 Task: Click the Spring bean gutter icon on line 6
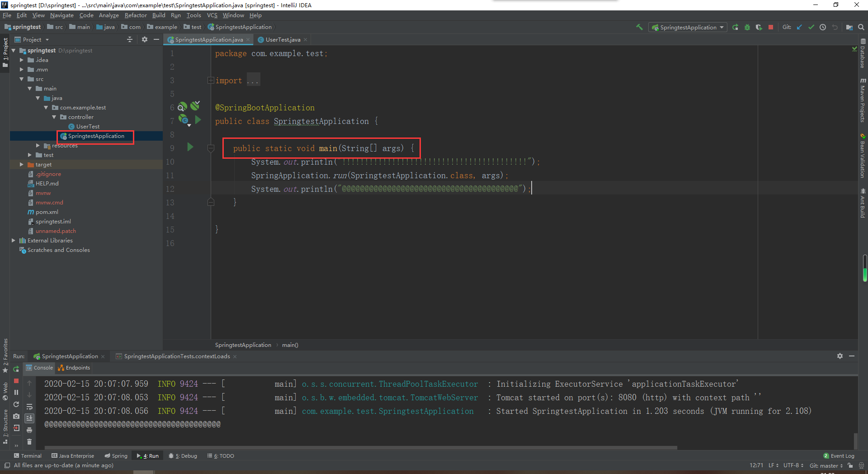click(x=195, y=106)
